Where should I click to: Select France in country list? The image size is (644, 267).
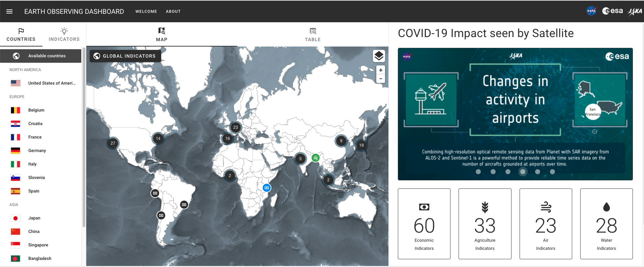pos(40,137)
